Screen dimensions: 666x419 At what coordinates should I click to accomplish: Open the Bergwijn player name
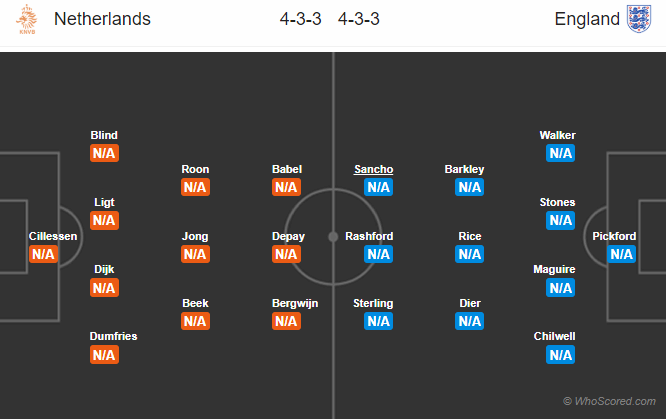pyautogui.click(x=295, y=303)
